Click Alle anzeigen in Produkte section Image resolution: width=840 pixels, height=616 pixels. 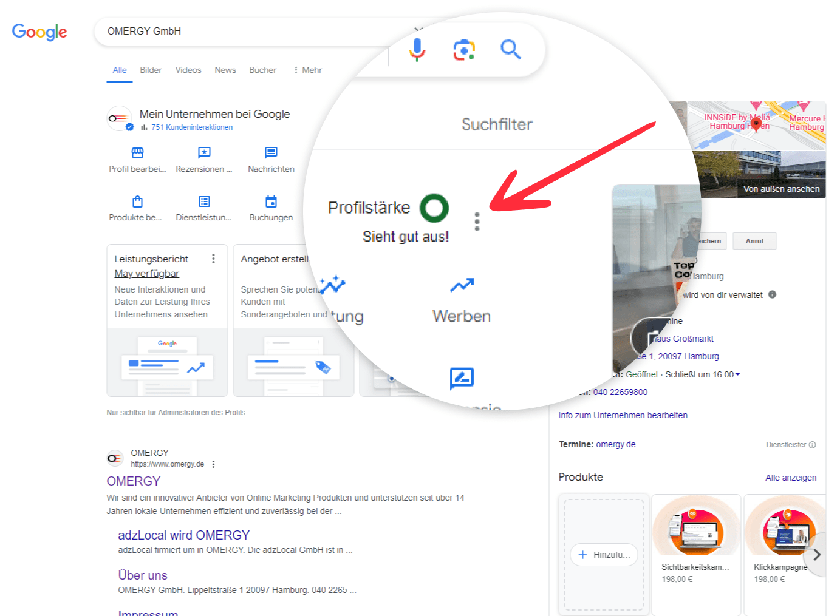791,478
